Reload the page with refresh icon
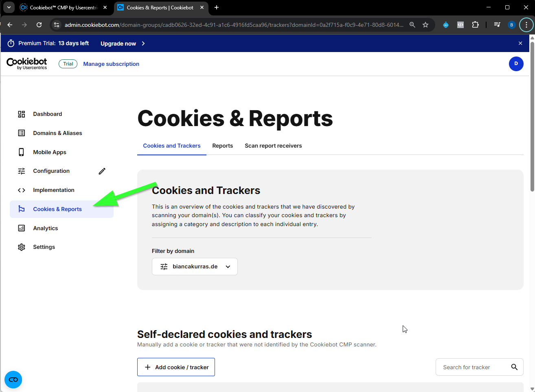 (39, 25)
